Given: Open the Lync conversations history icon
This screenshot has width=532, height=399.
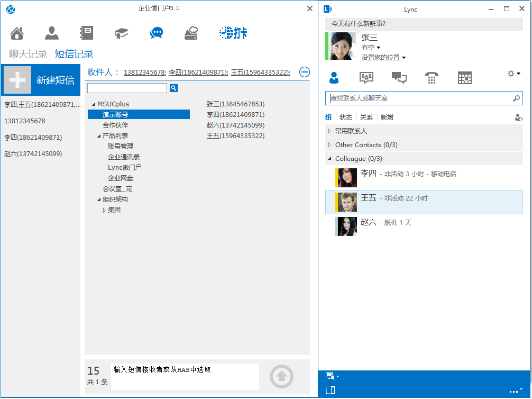Looking at the screenshot, I should coord(399,78).
